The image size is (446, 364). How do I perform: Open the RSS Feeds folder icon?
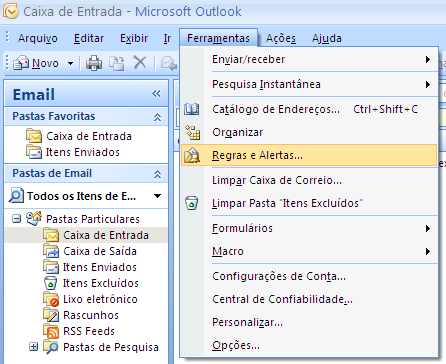(51, 331)
